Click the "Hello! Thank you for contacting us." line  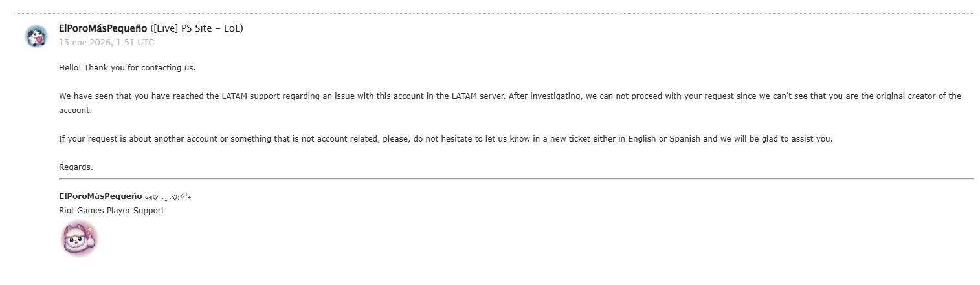(x=127, y=67)
